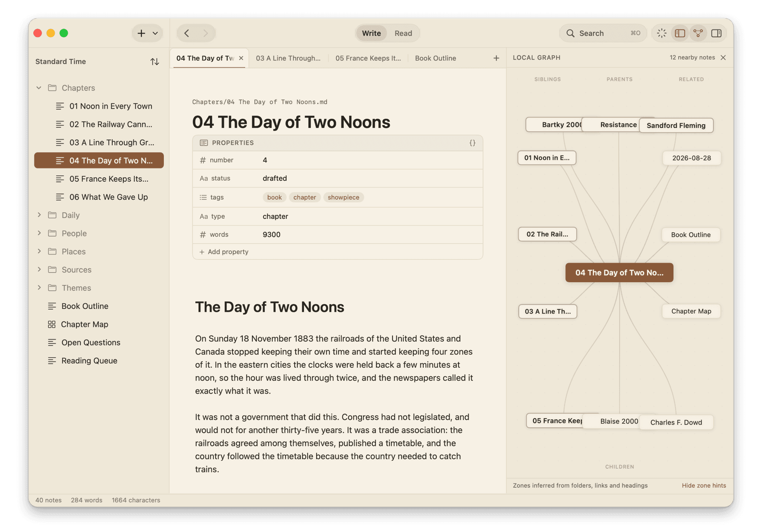Select the book tag

[274, 197]
